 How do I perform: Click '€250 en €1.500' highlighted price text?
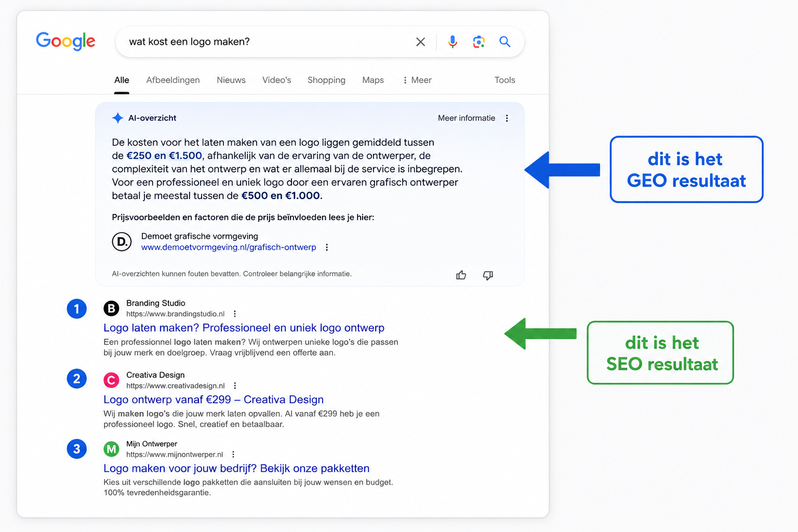[x=164, y=156]
